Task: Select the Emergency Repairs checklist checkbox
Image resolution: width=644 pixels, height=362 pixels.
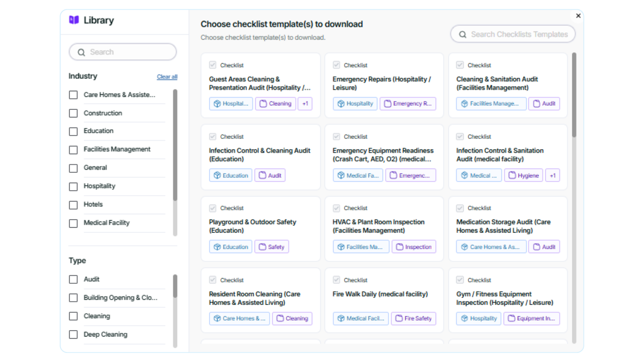Action: 336,65
